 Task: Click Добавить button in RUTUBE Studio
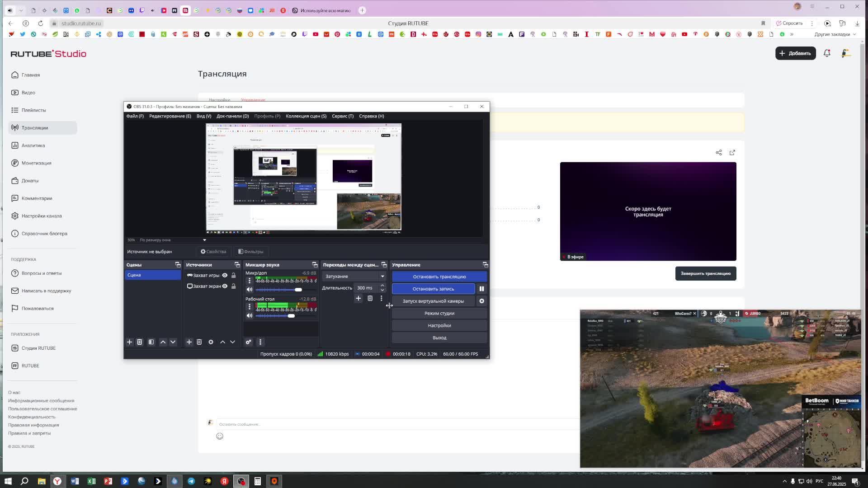pos(796,53)
